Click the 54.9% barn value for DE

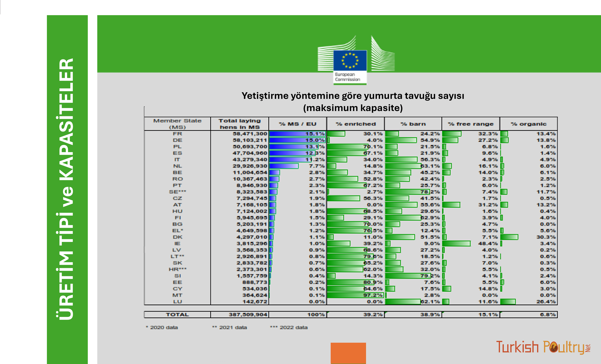tap(430, 140)
